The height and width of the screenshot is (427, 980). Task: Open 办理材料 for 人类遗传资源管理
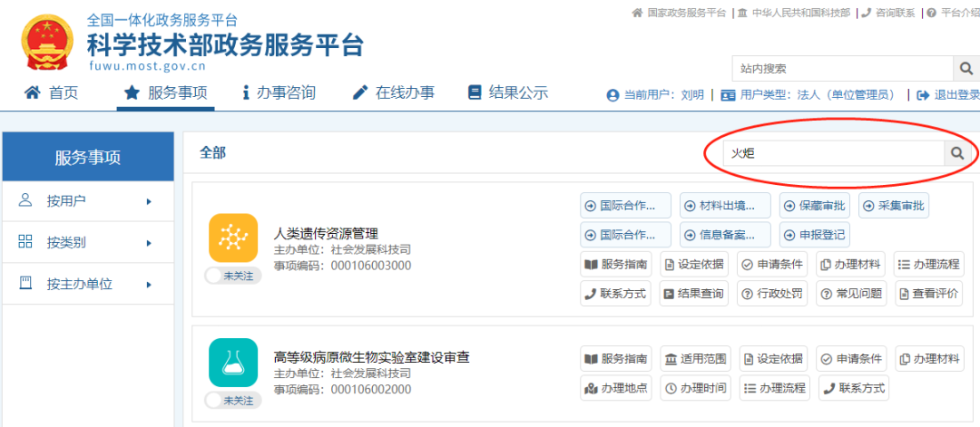tap(851, 265)
